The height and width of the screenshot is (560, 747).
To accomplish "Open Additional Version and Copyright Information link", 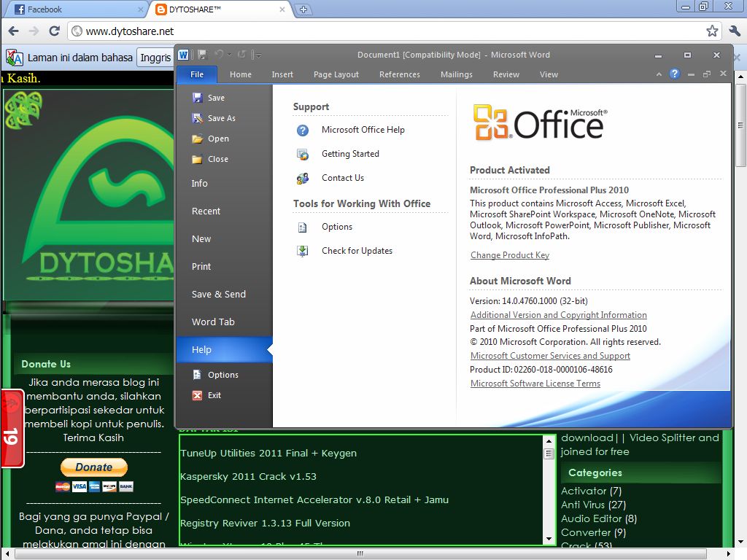I will [558, 315].
